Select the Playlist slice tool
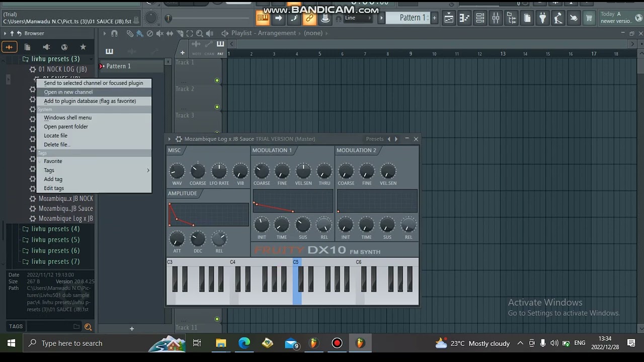The image size is (644, 362). click(180, 34)
